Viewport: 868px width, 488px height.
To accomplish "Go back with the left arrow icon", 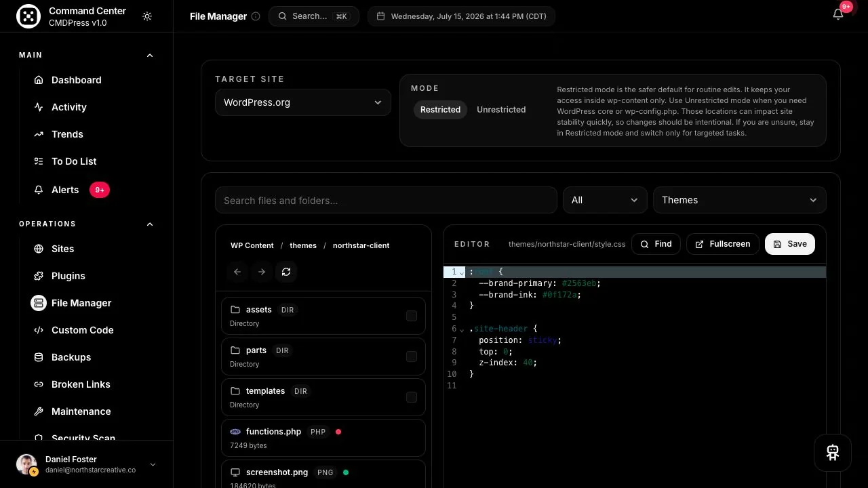I will [237, 272].
